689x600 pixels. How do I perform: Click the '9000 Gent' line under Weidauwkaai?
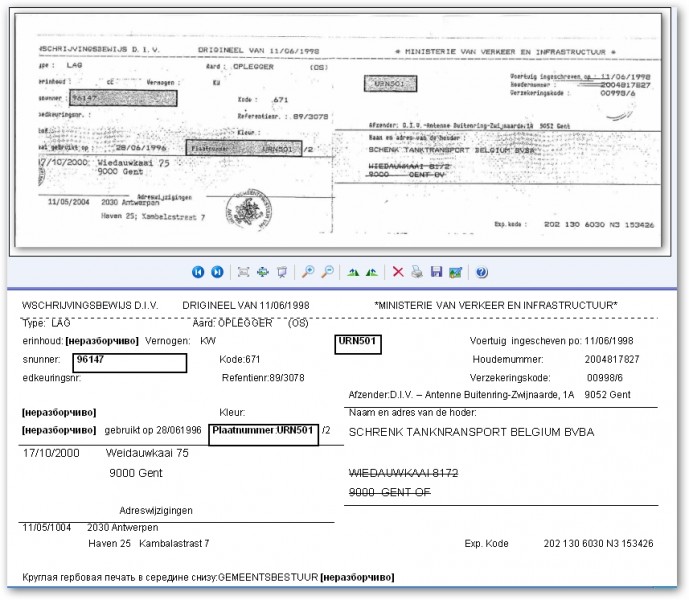pos(136,473)
